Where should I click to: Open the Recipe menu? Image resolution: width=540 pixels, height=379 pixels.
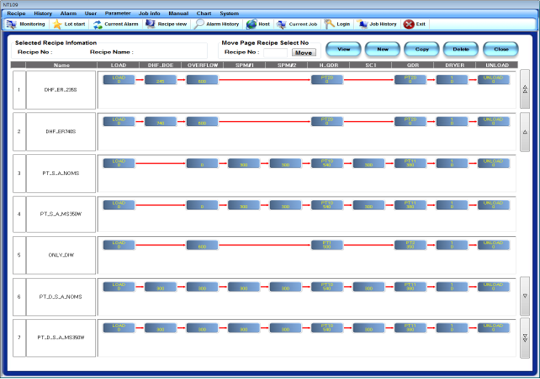[16, 13]
